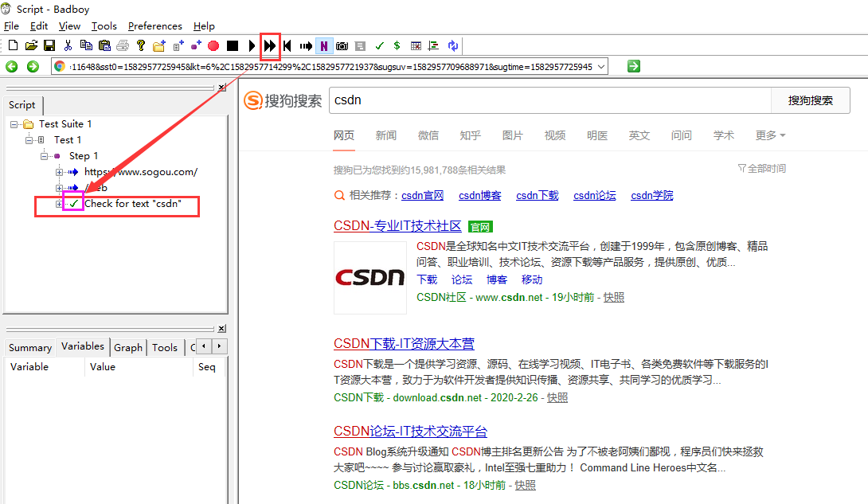Add a new Step with the purple dot icon
The image size is (868, 504).
(196, 46)
